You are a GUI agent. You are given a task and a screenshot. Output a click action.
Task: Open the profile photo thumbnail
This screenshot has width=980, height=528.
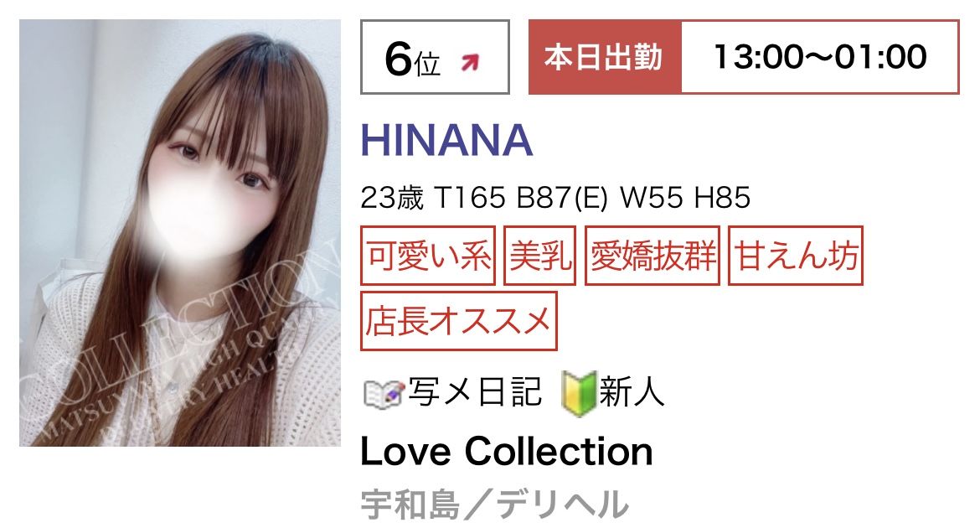click(x=180, y=233)
